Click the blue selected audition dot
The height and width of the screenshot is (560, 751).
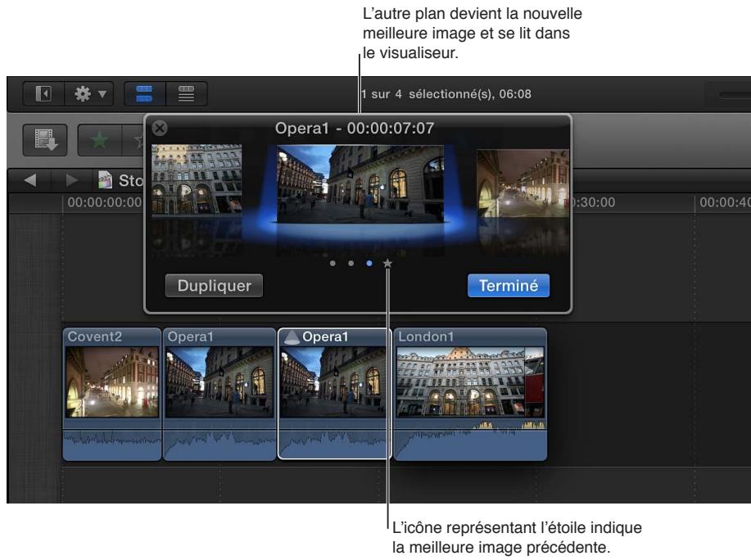point(369,264)
